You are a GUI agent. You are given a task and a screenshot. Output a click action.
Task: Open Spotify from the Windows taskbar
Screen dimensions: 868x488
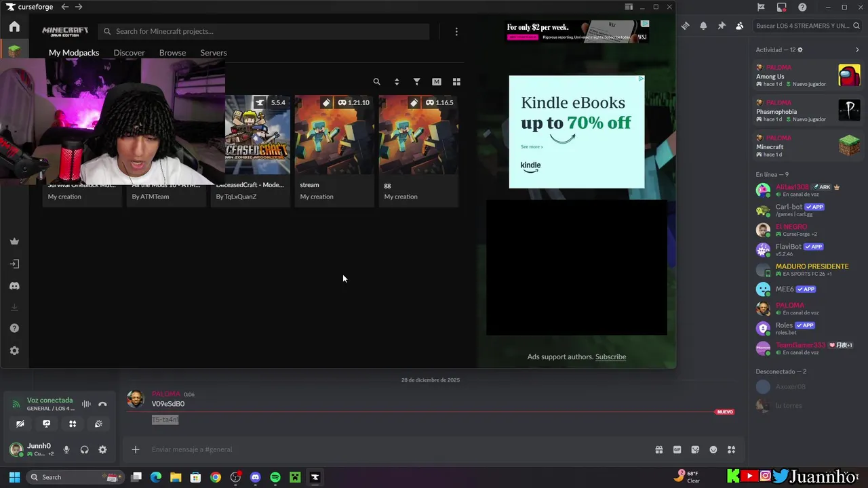(275, 477)
